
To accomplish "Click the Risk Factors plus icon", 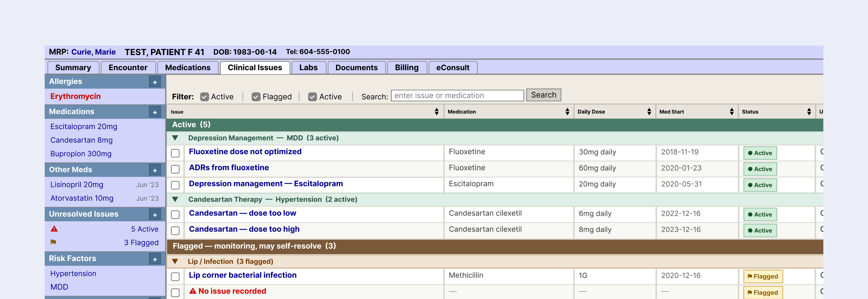I will pos(155,259).
